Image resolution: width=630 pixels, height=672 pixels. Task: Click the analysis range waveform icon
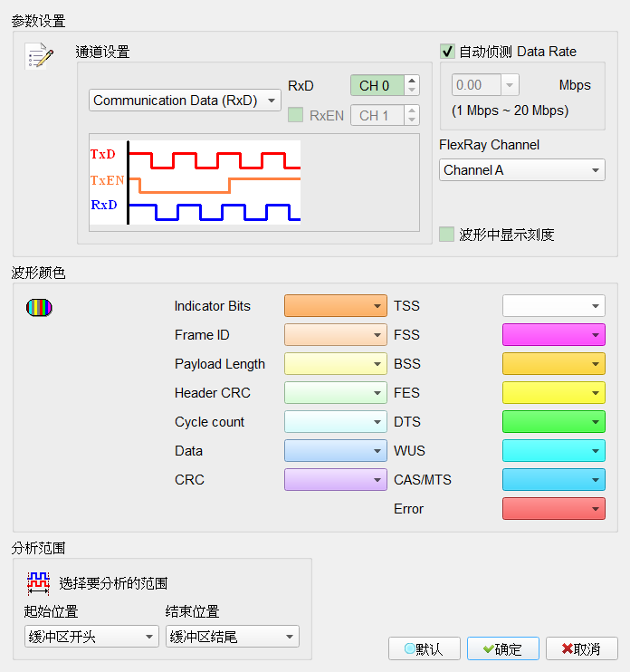(x=39, y=583)
